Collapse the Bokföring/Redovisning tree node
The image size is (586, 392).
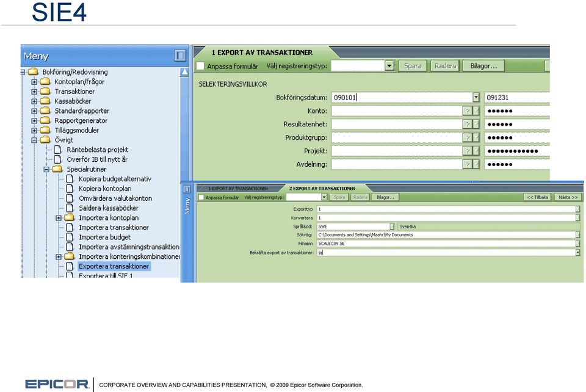23,72
